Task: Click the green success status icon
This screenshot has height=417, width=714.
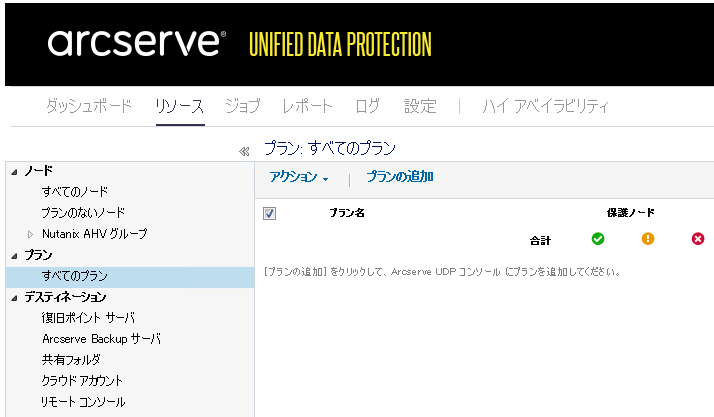Action: click(598, 239)
